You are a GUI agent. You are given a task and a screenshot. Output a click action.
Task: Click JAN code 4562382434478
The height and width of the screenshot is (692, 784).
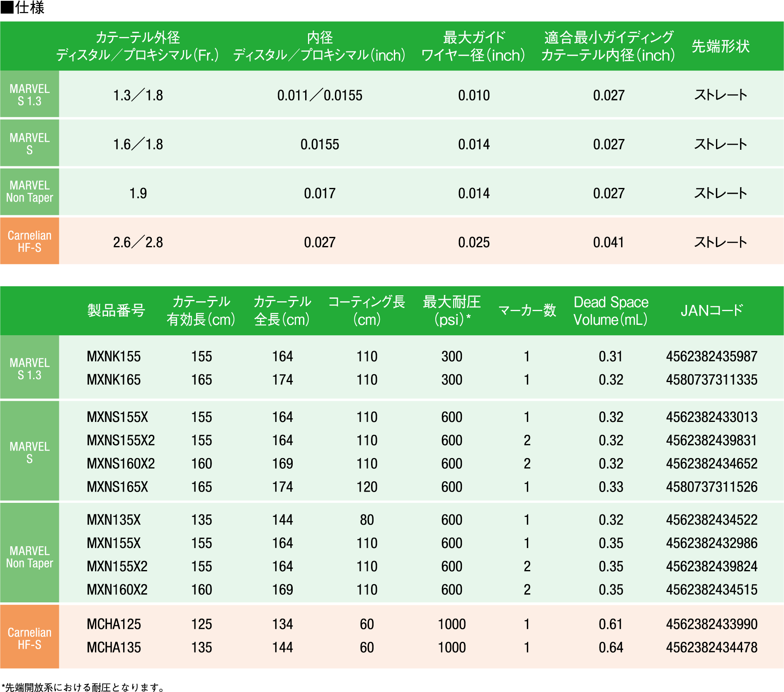tap(711, 647)
